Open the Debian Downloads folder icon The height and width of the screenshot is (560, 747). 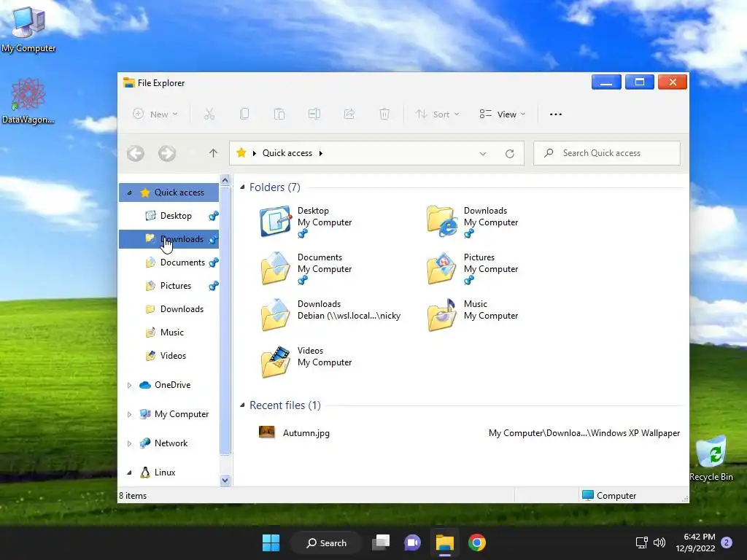click(x=275, y=315)
